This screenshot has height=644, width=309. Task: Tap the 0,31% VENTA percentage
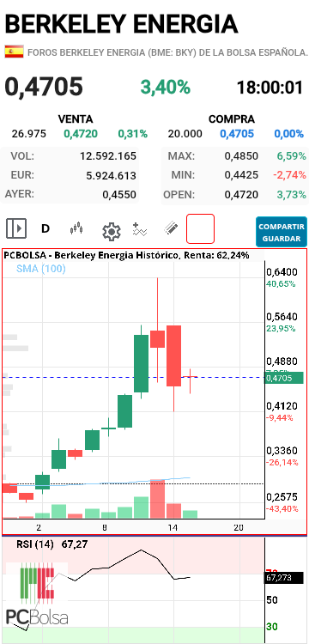point(132,133)
